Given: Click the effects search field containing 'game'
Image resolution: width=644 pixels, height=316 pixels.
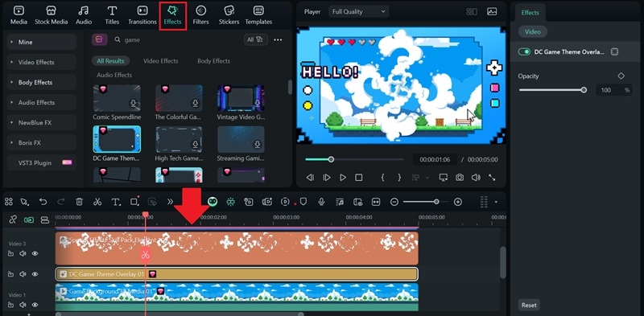Looking at the screenshot, I should coord(176,40).
